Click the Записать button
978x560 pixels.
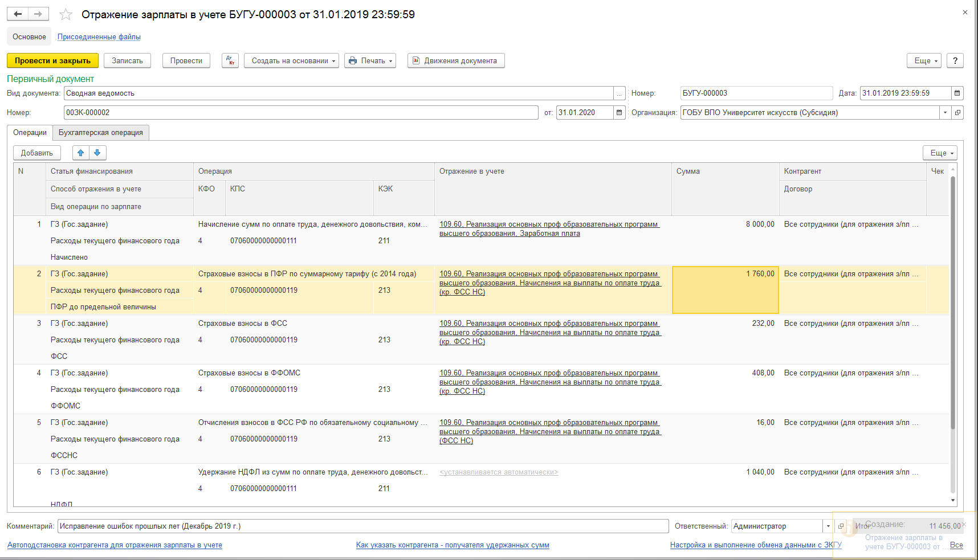(127, 60)
